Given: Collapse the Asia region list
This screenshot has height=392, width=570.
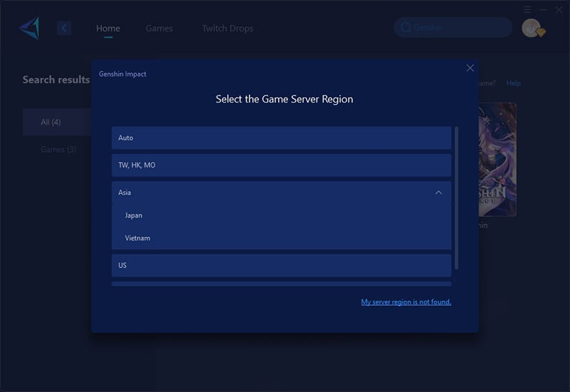Looking at the screenshot, I should click(x=438, y=192).
